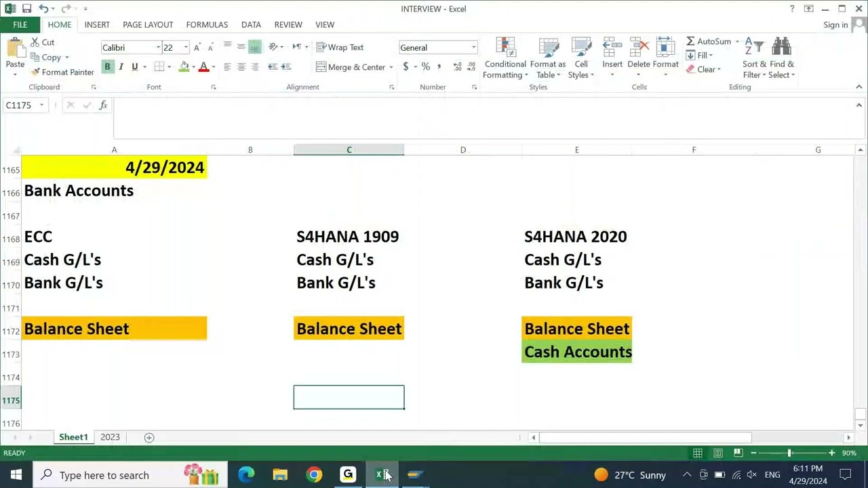Click Decrease Decimal icon
Screen dimensions: 868x488
click(471, 66)
